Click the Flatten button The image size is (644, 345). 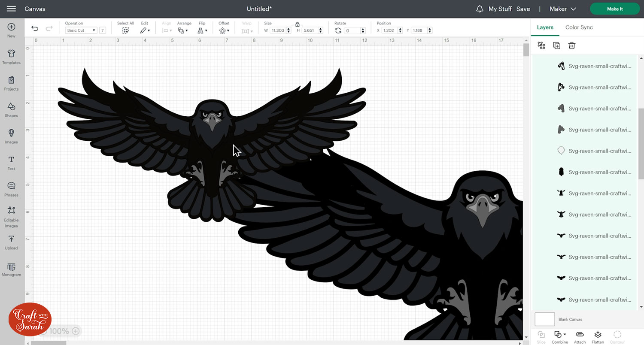pyautogui.click(x=598, y=336)
